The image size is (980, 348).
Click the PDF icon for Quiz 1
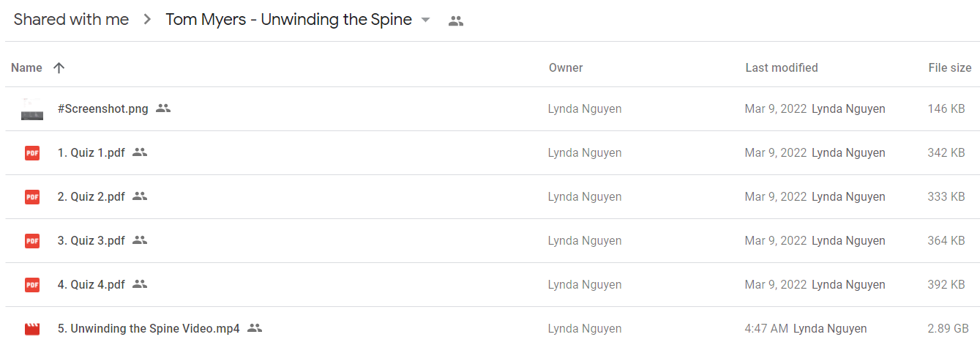[32, 153]
